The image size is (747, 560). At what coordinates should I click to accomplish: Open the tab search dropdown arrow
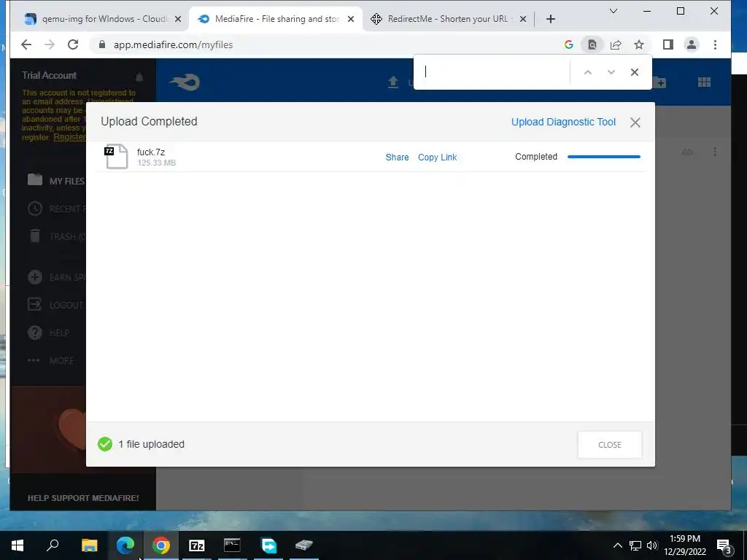tap(614, 11)
